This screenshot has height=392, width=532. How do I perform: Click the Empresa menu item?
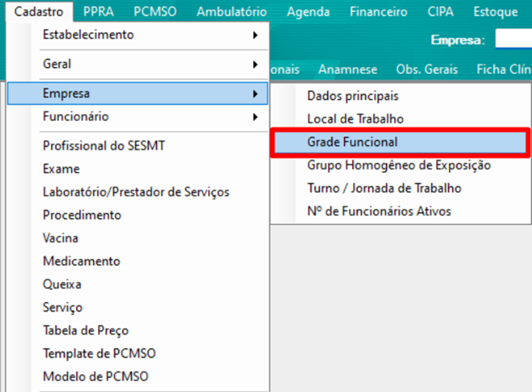(138, 93)
